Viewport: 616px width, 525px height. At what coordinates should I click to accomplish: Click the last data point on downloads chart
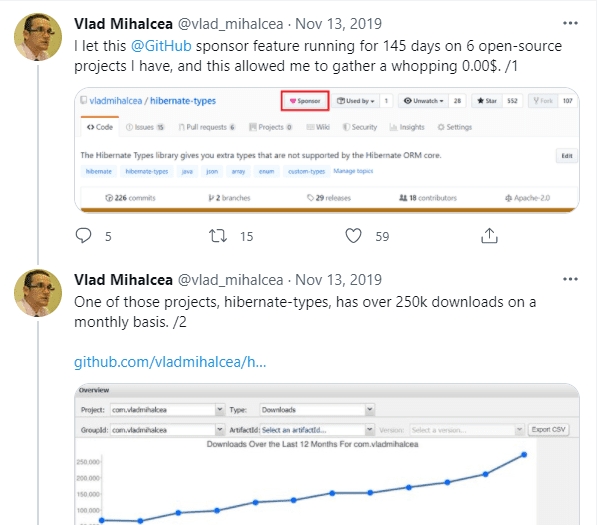[x=524, y=455]
